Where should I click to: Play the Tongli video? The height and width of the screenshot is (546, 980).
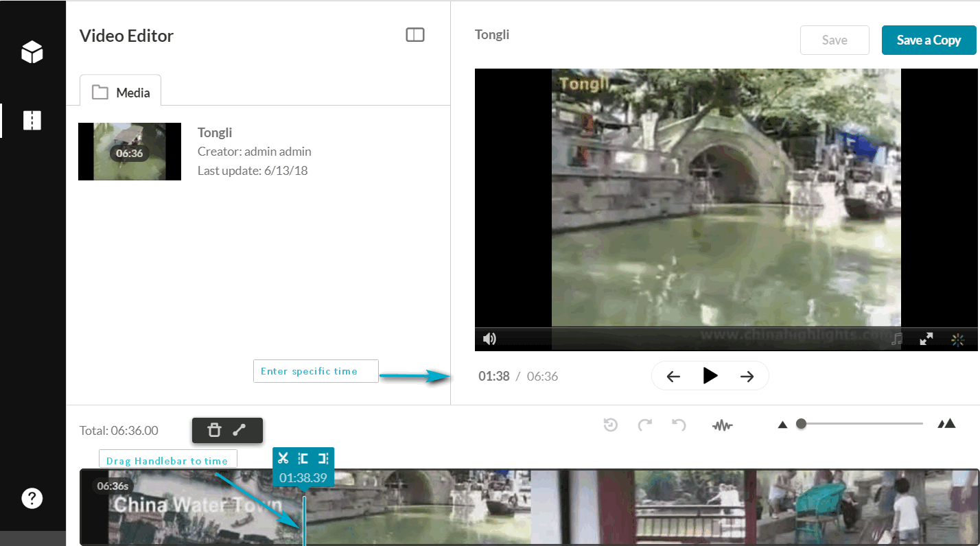coord(710,375)
